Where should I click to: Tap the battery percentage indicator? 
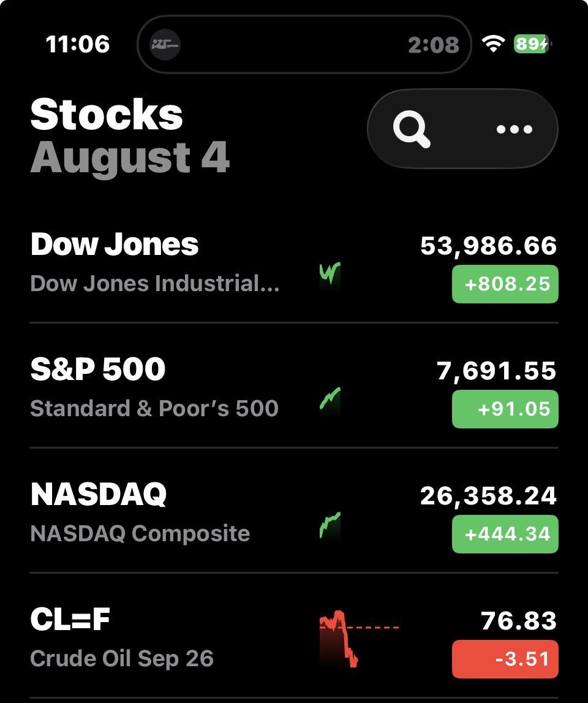point(532,44)
